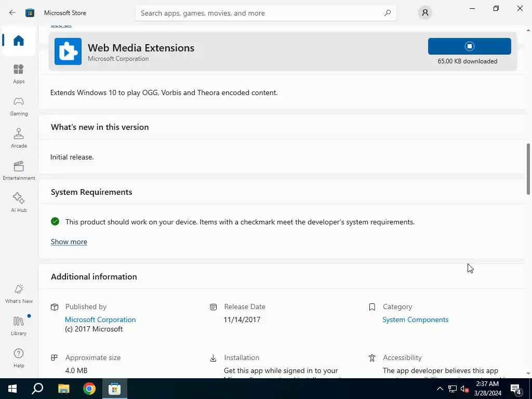Open File Explorer from taskbar
Image resolution: width=532 pixels, height=399 pixels.
point(63,389)
